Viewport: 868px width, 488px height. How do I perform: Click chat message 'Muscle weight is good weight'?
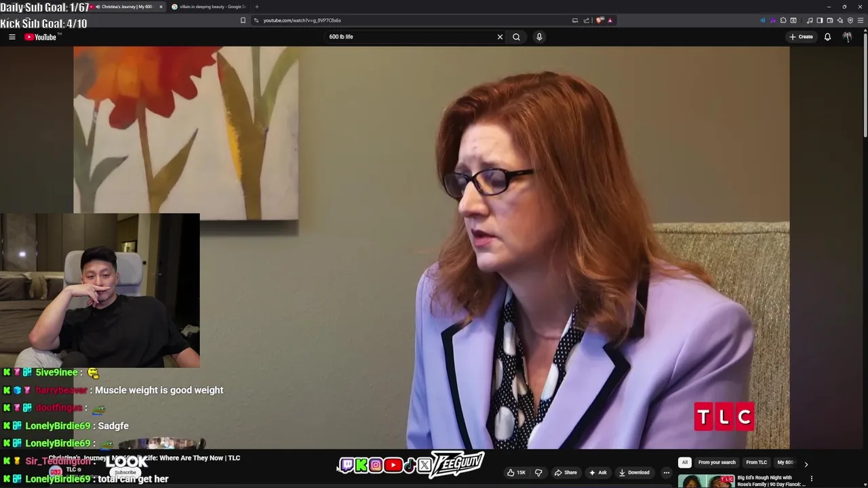point(159,390)
